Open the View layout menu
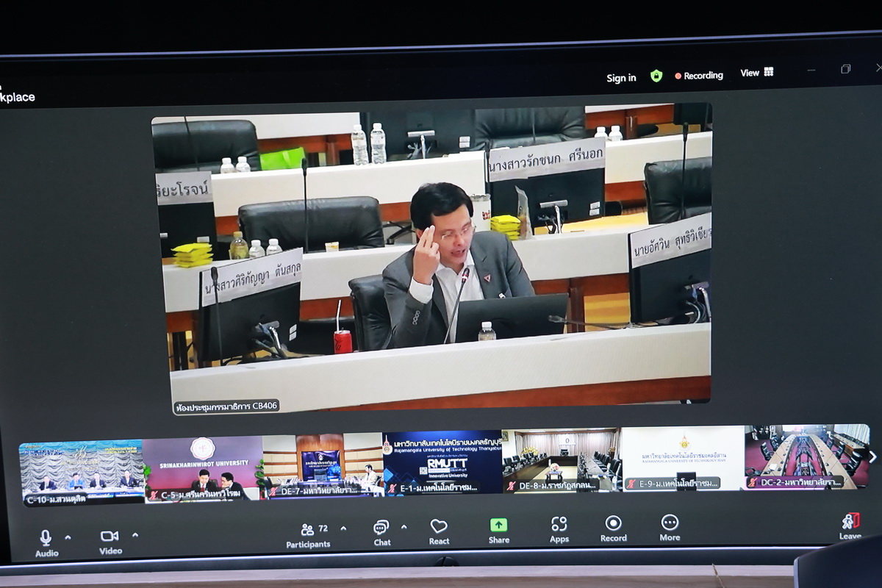The image size is (882, 588). (757, 73)
